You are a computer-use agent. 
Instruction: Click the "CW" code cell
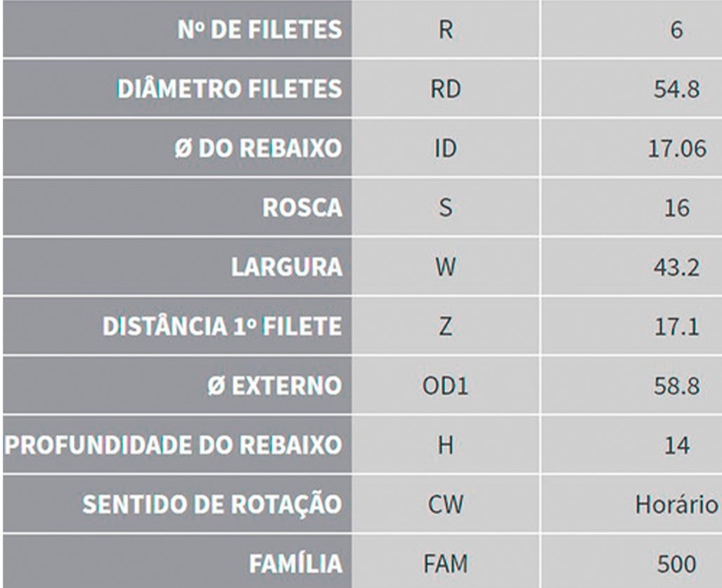tap(444, 504)
